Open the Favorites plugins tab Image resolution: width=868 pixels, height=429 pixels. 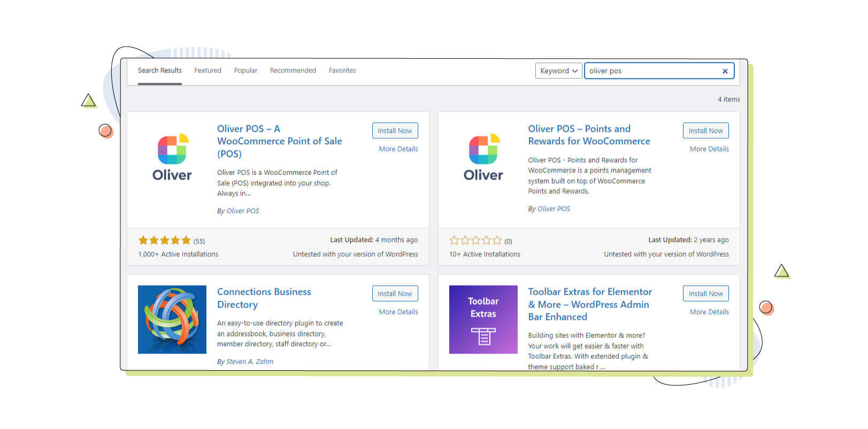[x=342, y=71]
